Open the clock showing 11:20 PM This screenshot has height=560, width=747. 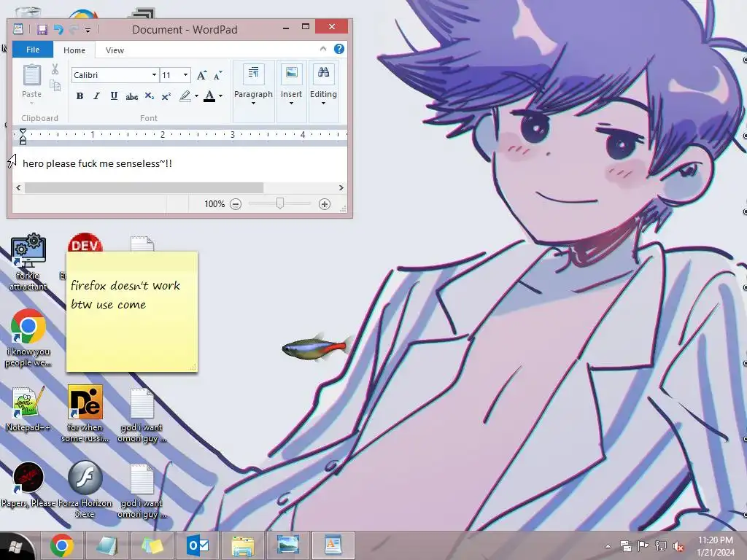pyautogui.click(x=716, y=546)
